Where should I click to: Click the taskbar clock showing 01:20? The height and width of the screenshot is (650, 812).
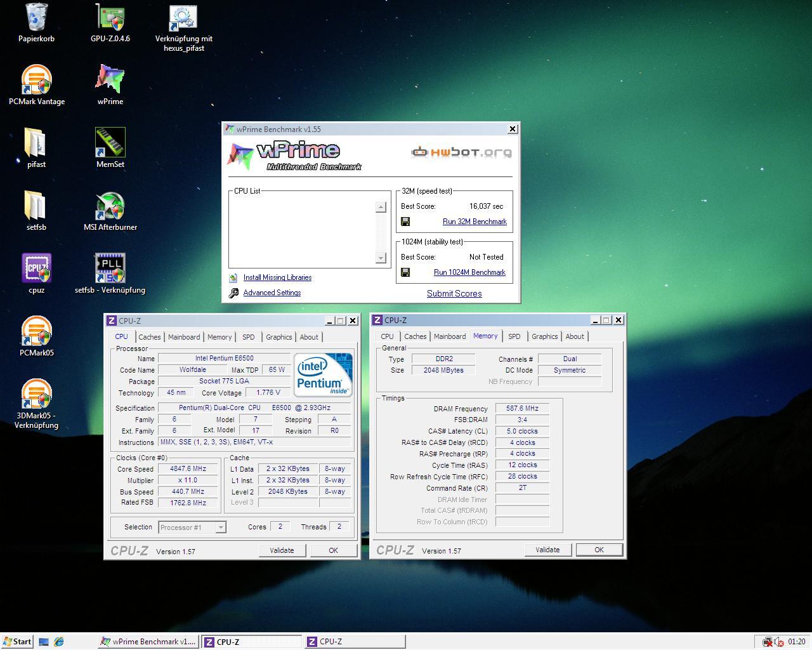click(x=797, y=642)
